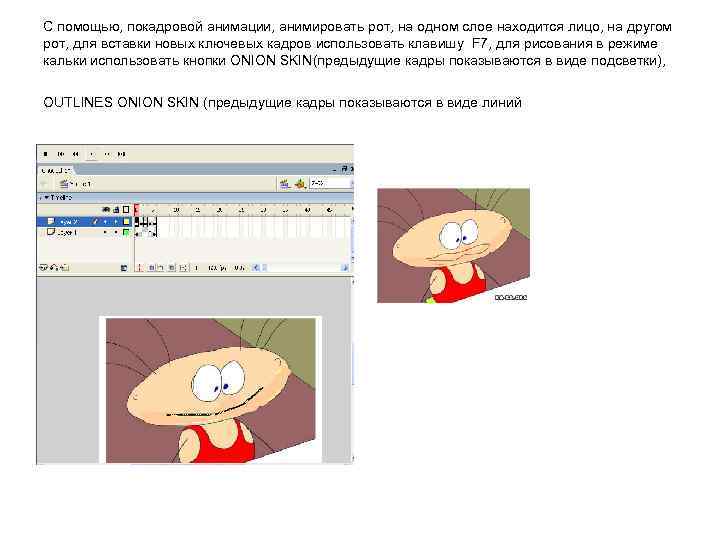The image size is (720, 540).
Task: Open the Modify Onion Markers menu
Action: tap(183, 268)
